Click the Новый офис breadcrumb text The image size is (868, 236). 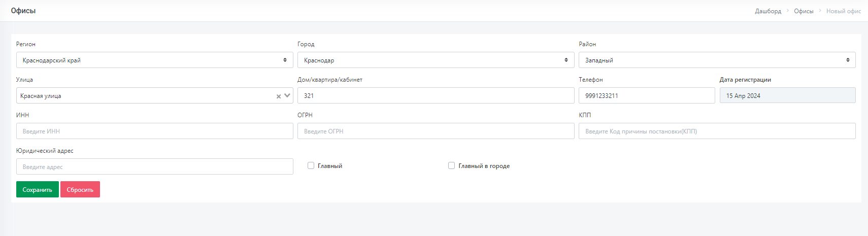point(844,11)
